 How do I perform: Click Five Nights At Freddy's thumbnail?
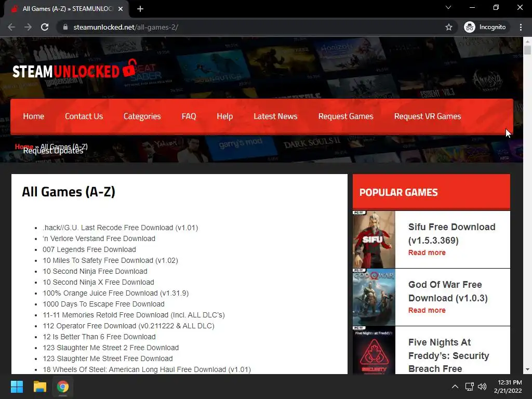[374, 351]
